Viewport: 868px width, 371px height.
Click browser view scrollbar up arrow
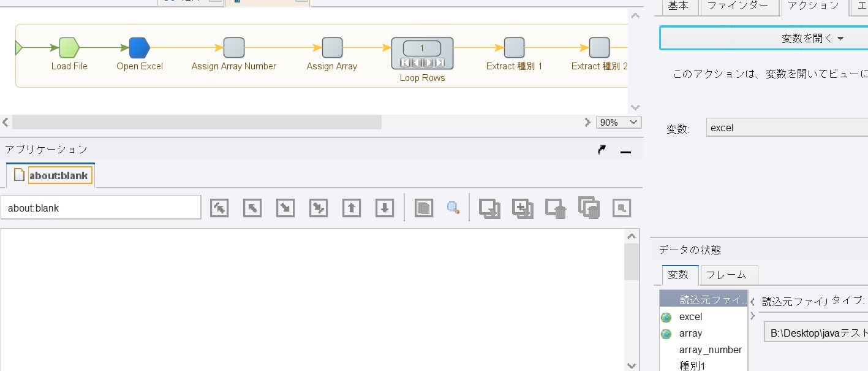(x=632, y=236)
